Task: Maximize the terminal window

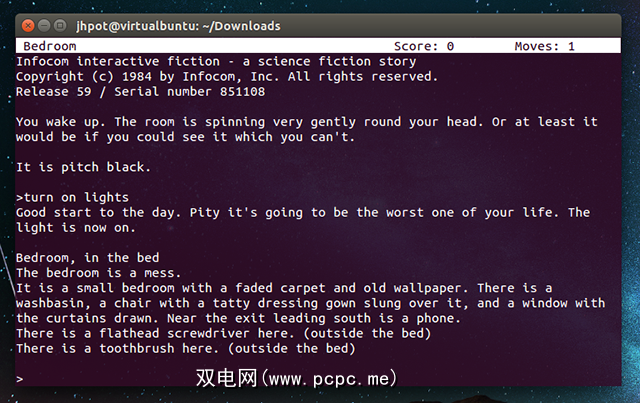Action: (x=60, y=26)
